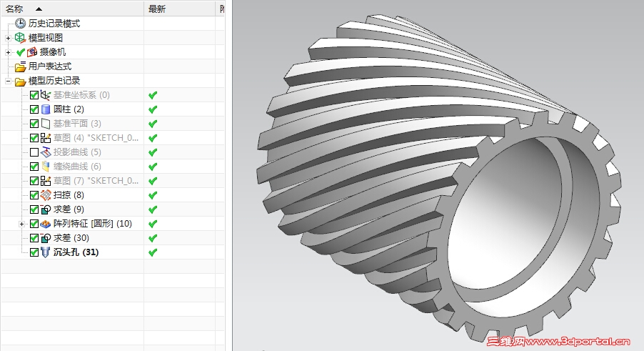Screen dimensions: 644x351
Task: Uncheck the 沉头孔 (31) checkbox
Action: pos(34,252)
